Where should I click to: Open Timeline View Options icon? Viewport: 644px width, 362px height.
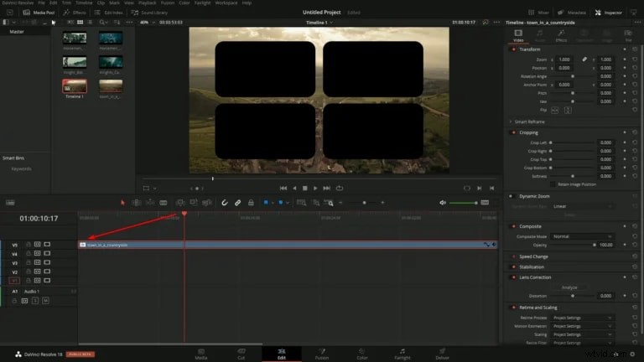(10, 203)
